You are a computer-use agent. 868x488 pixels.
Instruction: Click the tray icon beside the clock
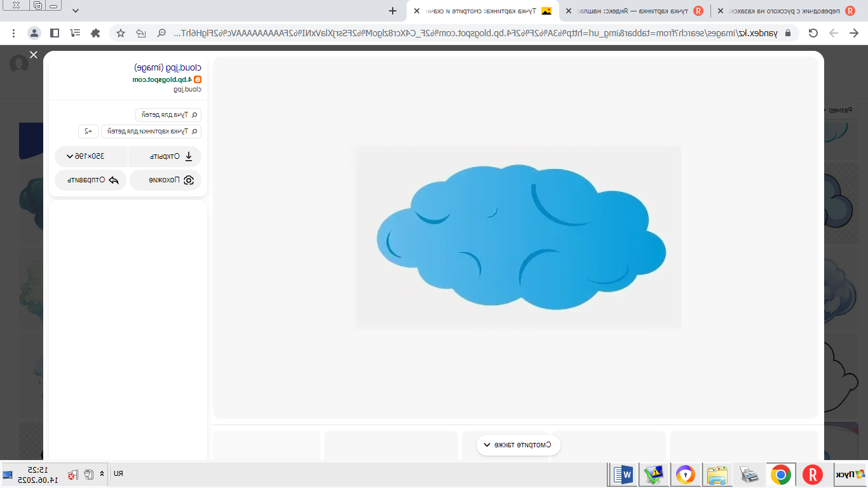tap(8, 475)
